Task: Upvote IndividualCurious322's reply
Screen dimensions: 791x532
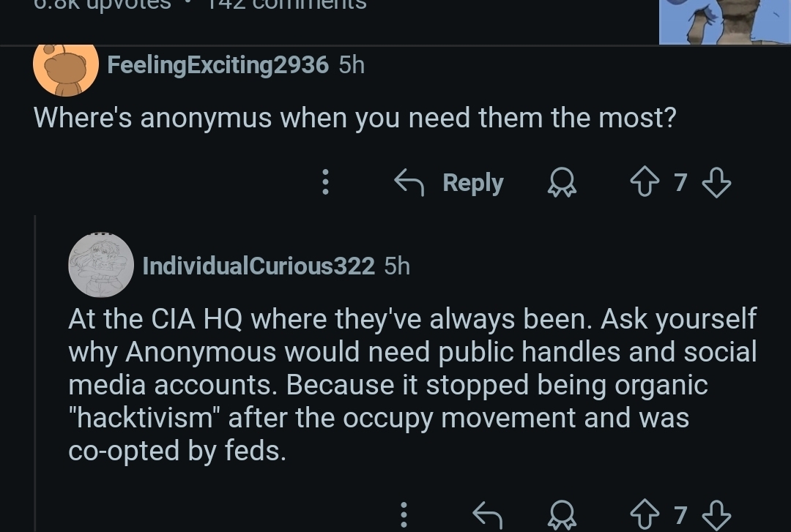Action: click(645, 515)
